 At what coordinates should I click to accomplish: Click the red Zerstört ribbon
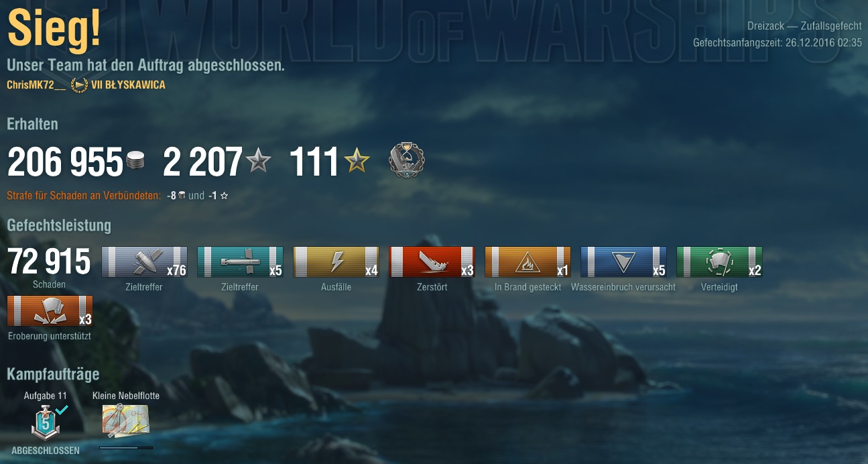(432, 262)
